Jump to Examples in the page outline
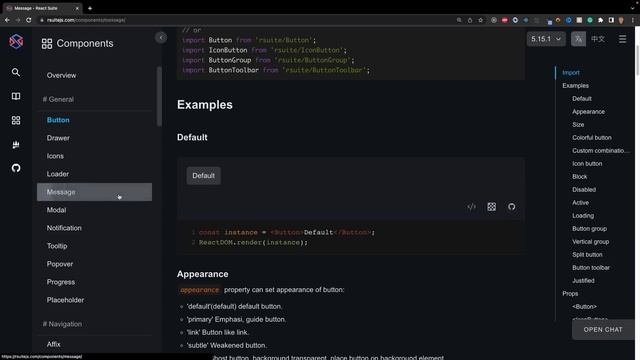The width and height of the screenshot is (640, 360). pyautogui.click(x=576, y=86)
